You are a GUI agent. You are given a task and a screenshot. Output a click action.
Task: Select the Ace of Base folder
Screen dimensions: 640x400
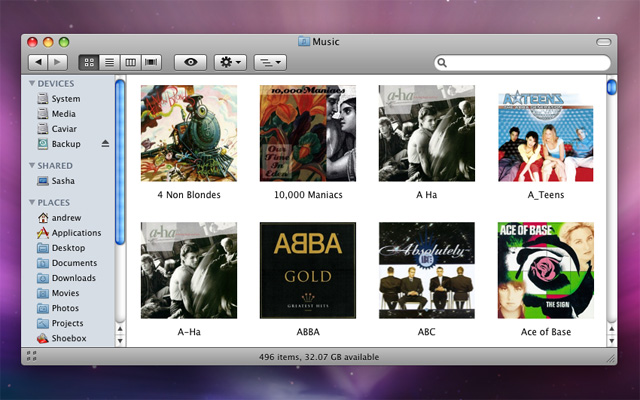click(545, 270)
